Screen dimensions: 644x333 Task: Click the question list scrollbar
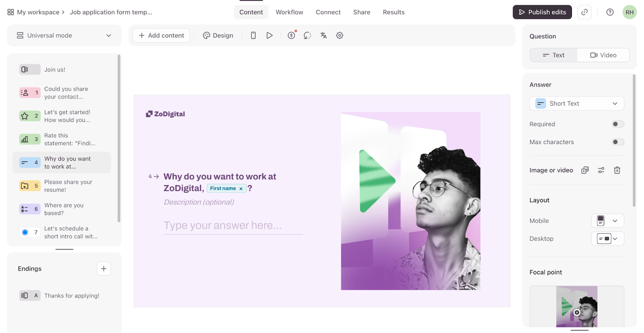point(119,138)
